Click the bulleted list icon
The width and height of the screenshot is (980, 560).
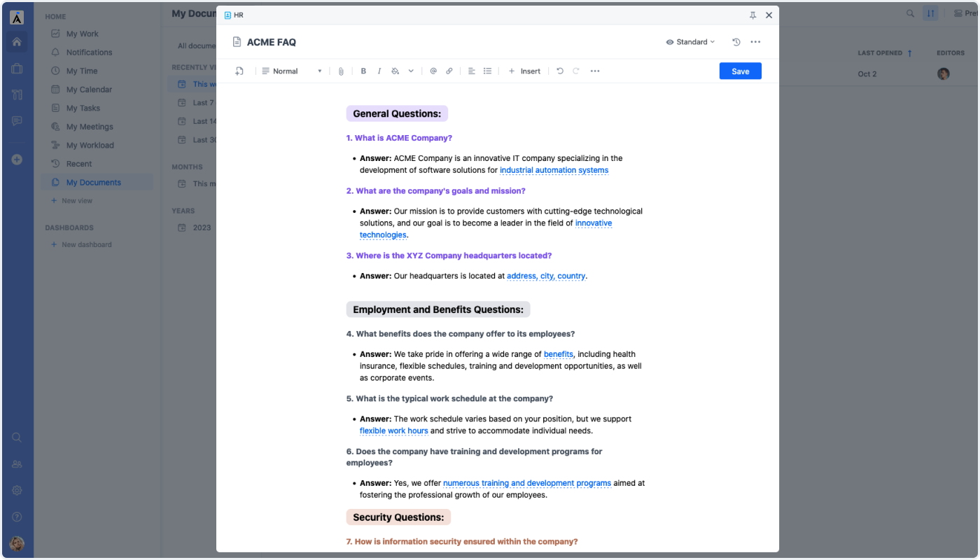point(488,71)
